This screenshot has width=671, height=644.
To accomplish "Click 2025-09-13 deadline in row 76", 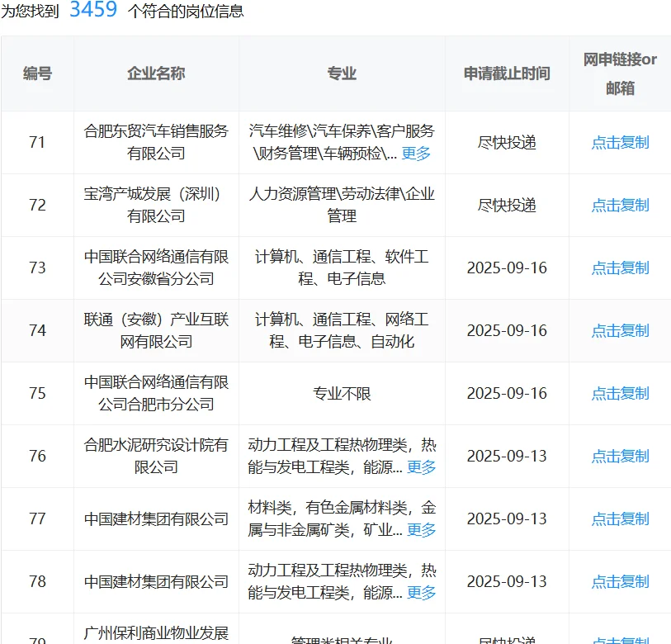I will pos(507,456).
